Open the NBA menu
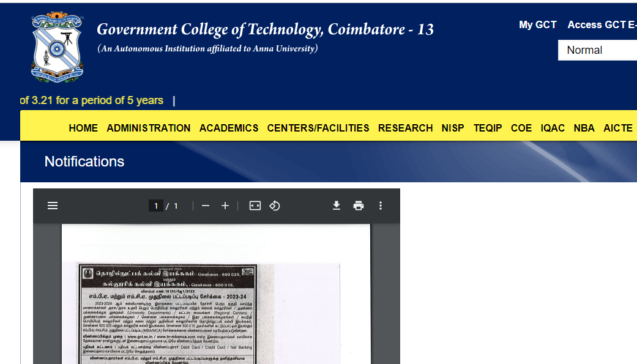 (584, 128)
